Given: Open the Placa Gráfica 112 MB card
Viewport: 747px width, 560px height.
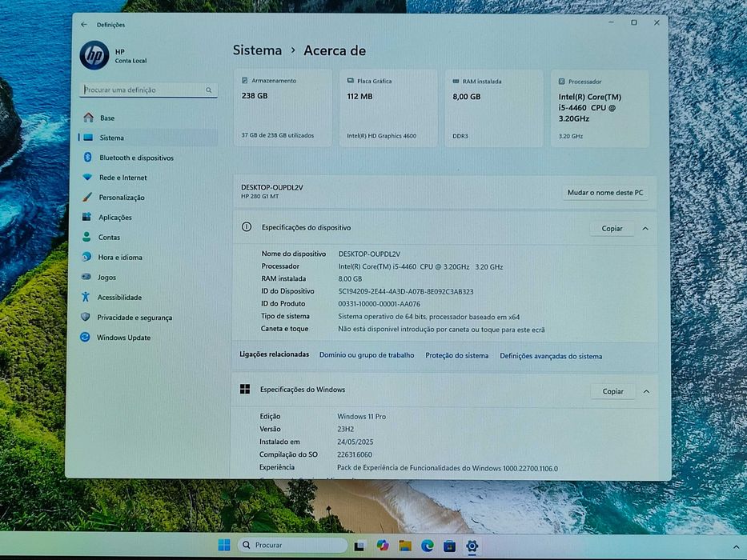Looking at the screenshot, I should [x=388, y=108].
